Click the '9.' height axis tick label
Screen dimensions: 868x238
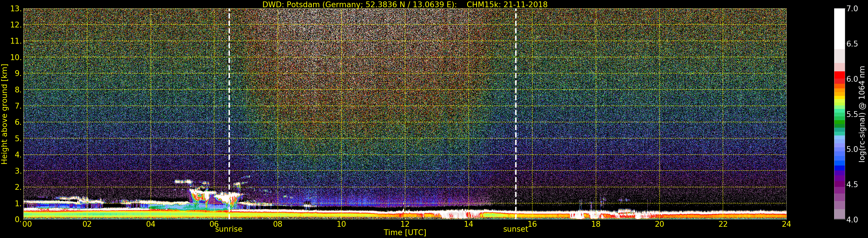click(x=18, y=73)
